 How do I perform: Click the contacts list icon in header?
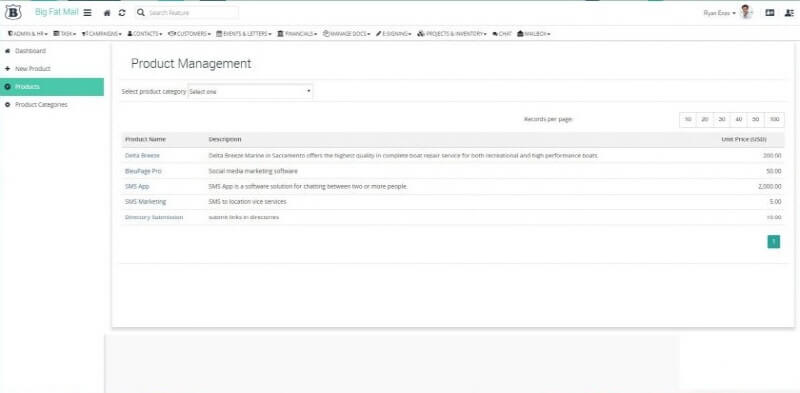pyautogui.click(x=789, y=13)
